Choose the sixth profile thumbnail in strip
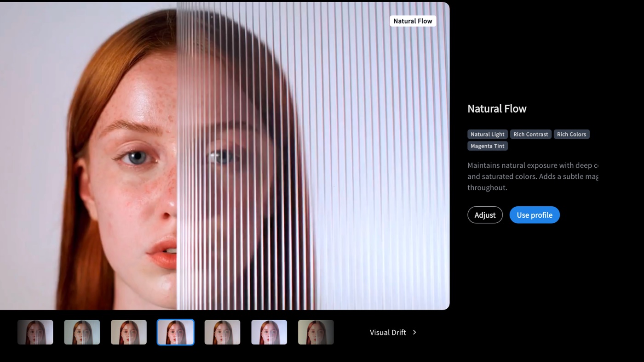Viewport: 644px width, 362px height. tap(269, 332)
